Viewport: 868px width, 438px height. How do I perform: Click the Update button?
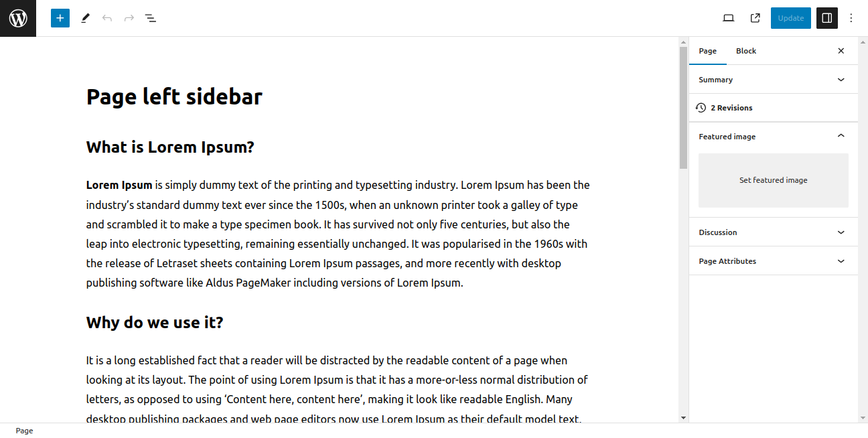tap(790, 18)
